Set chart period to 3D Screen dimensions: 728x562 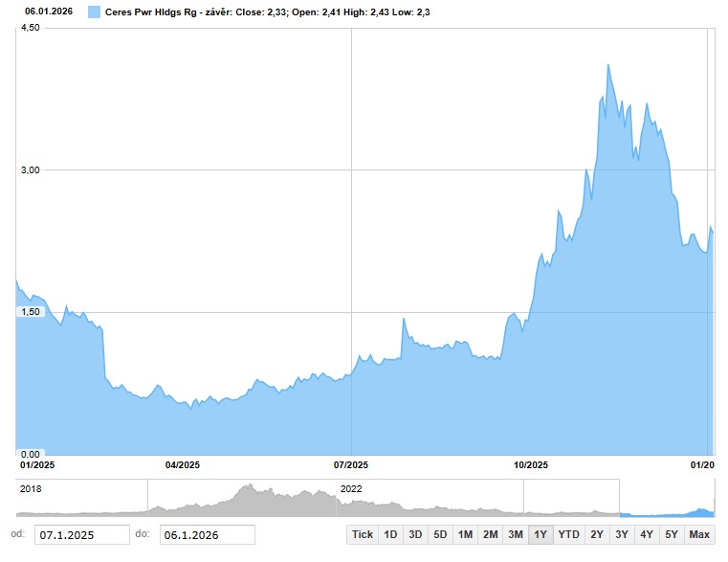click(415, 534)
